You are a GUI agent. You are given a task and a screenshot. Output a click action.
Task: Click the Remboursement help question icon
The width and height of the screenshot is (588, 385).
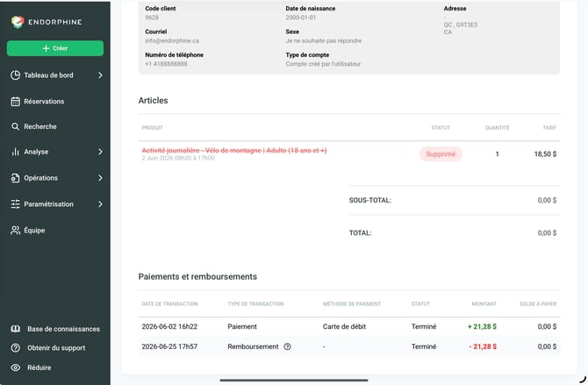pos(287,346)
